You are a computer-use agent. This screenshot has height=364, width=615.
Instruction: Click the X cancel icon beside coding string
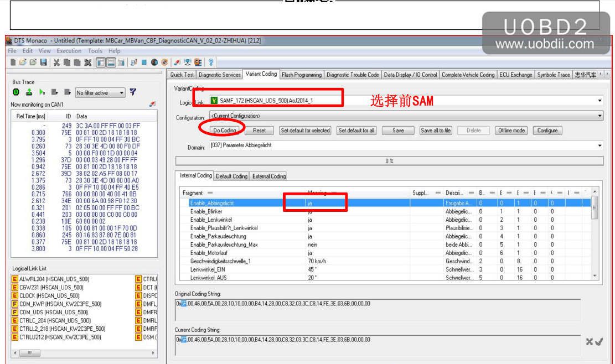[x=589, y=342]
